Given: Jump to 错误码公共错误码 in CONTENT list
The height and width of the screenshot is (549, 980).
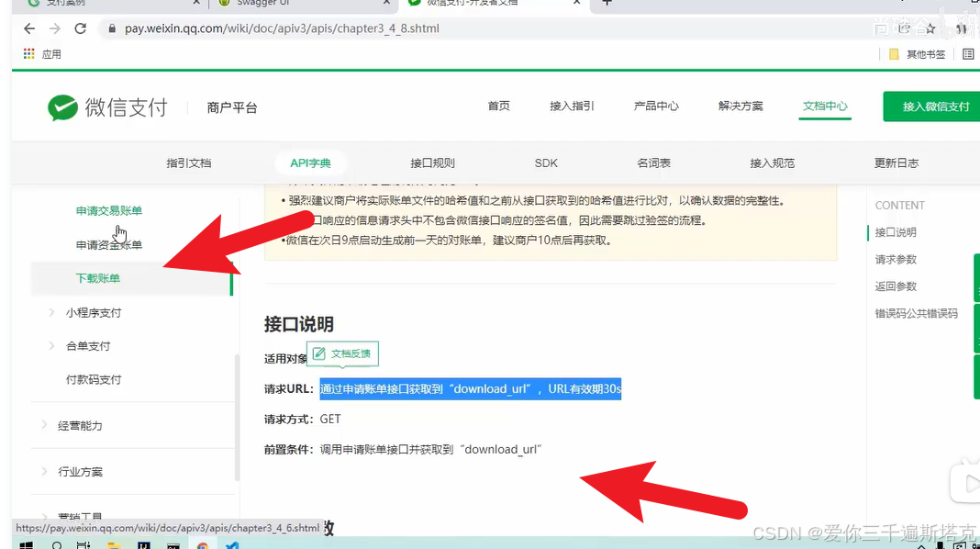Looking at the screenshot, I should [x=917, y=313].
